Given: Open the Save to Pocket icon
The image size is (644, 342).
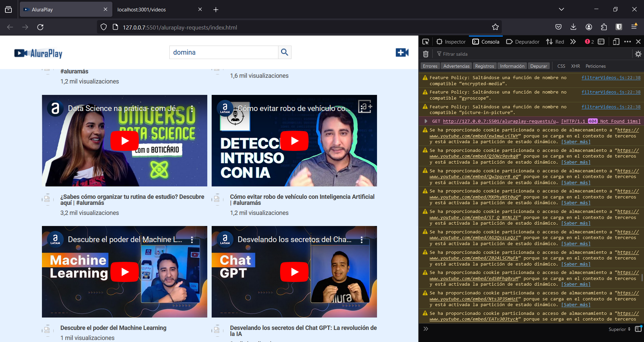Looking at the screenshot, I should click(558, 27).
